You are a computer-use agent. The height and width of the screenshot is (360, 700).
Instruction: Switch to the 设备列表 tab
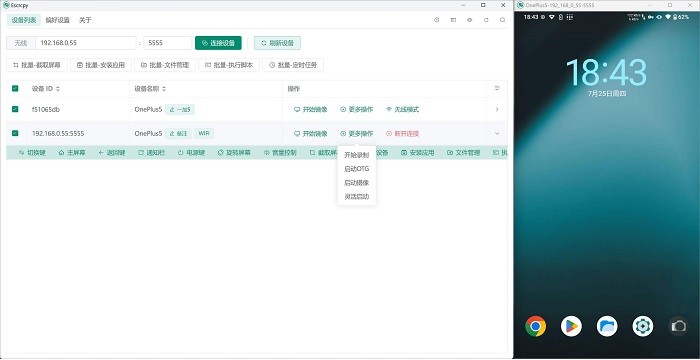coord(24,20)
